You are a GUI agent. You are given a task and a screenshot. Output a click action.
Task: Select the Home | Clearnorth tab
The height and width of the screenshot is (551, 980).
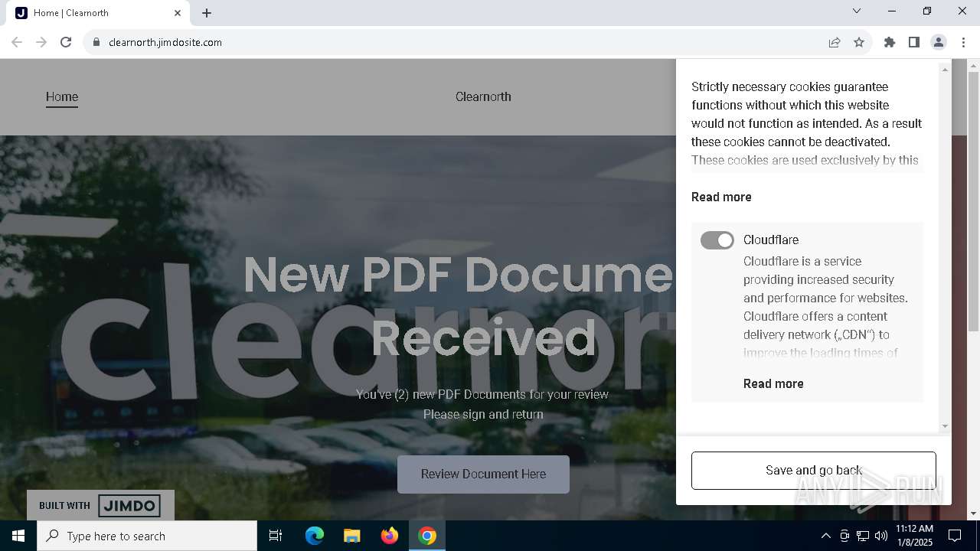point(97,13)
